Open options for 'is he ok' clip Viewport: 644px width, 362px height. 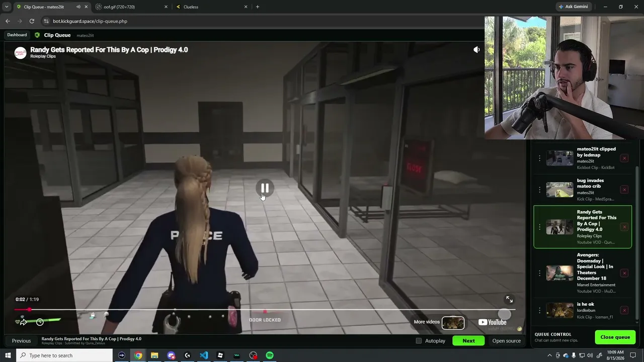pos(539,310)
